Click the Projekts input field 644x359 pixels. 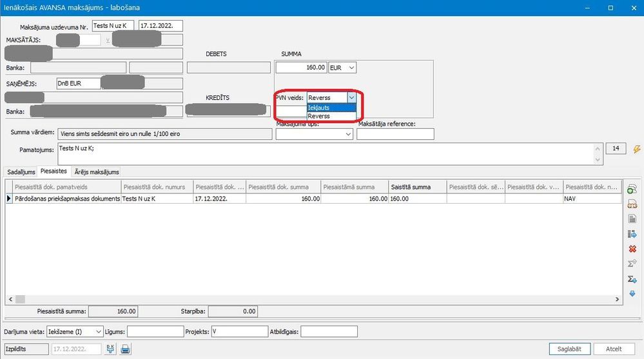pos(240,331)
